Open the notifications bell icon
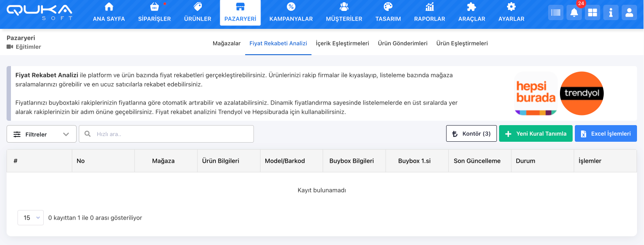The height and width of the screenshot is (245, 644). click(574, 13)
